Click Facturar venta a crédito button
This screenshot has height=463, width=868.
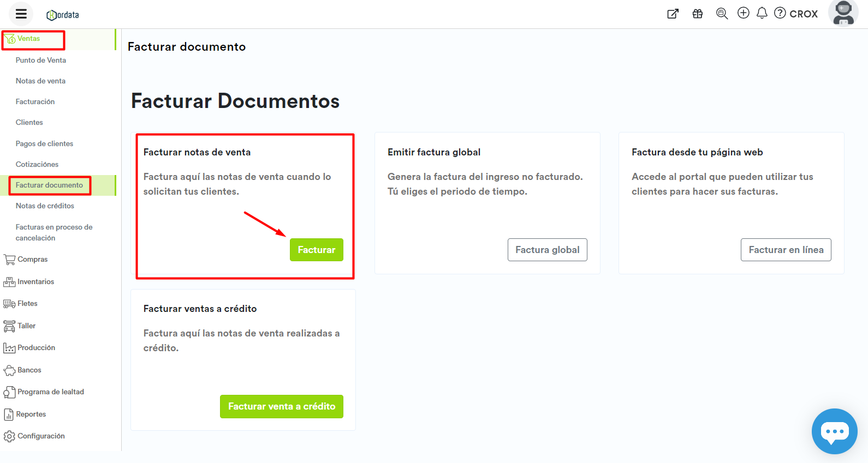click(x=281, y=407)
